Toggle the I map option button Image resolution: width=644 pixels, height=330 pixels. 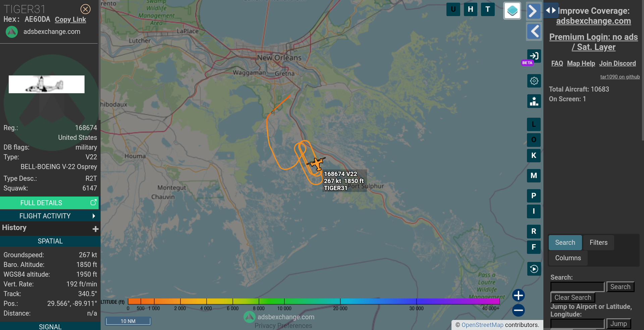[534, 211]
